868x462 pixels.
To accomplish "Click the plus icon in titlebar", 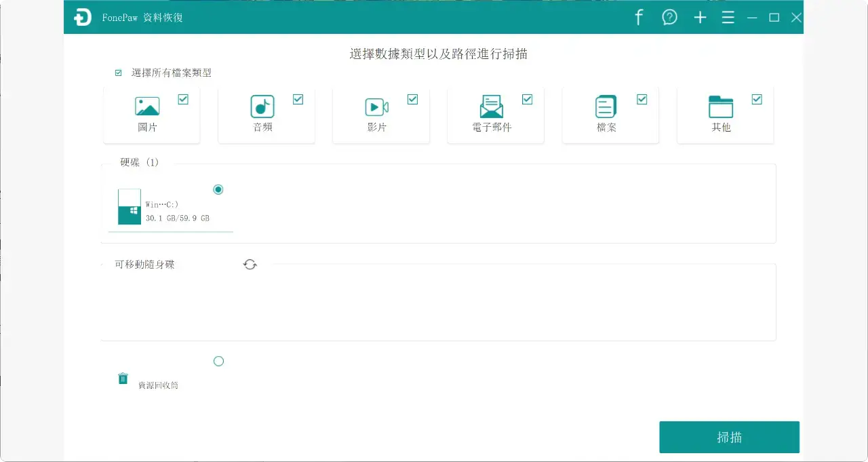I will [699, 17].
